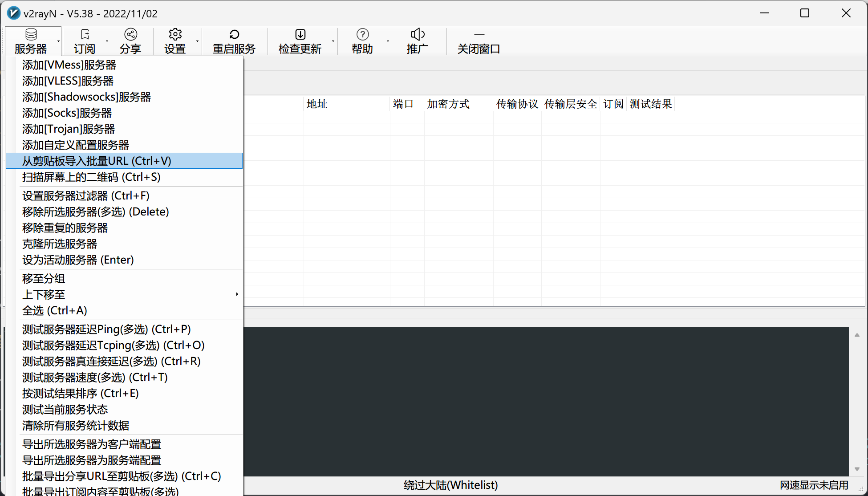Image resolution: width=868 pixels, height=496 pixels.
Task: Click the Servers database icon
Action: point(31,34)
